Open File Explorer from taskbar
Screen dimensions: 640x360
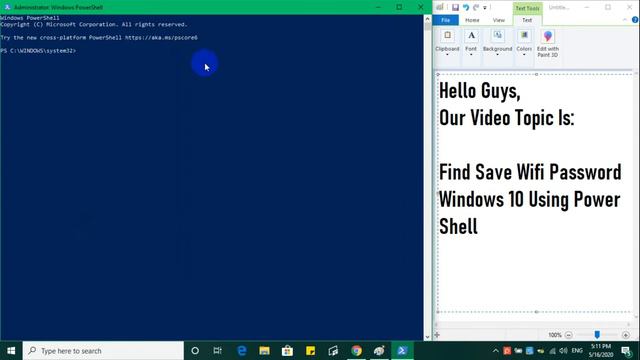point(264,351)
